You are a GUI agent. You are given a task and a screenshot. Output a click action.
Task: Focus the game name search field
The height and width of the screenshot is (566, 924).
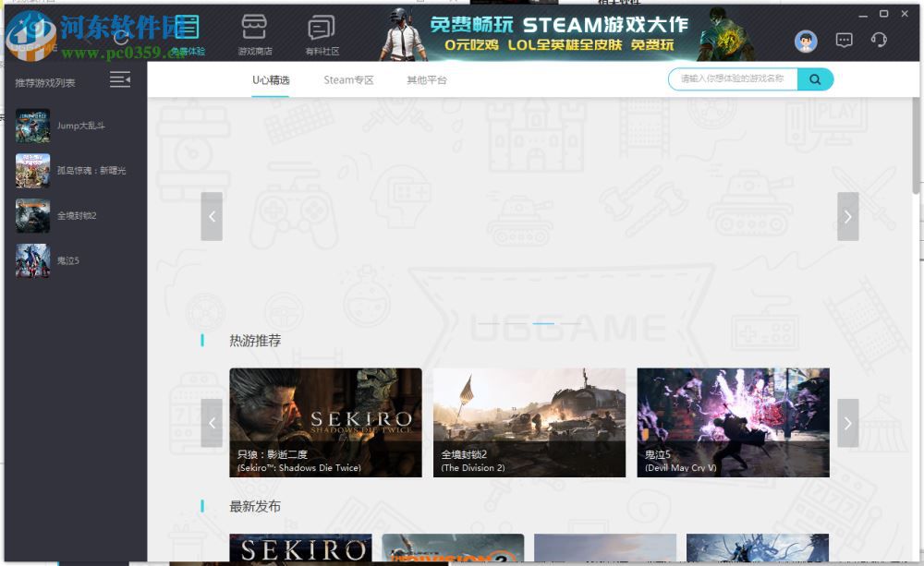point(733,78)
